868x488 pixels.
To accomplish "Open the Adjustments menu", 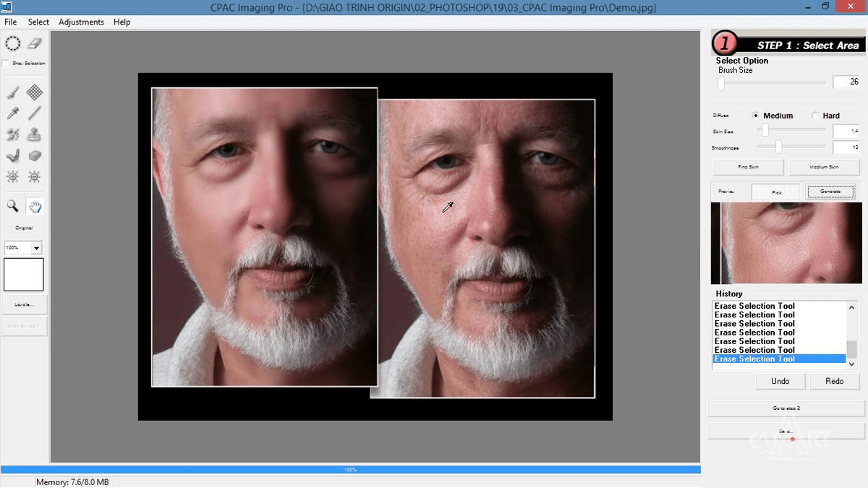I will (81, 22).
